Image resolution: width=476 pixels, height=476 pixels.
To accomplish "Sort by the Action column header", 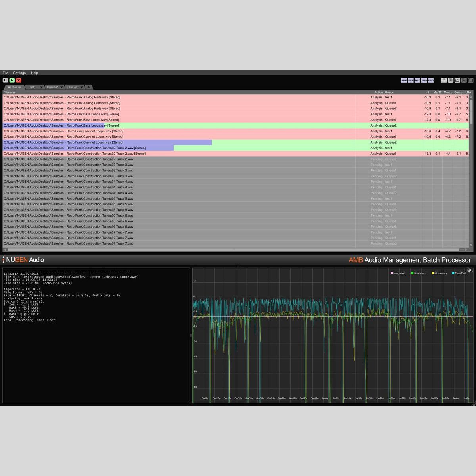I will 378,92.
